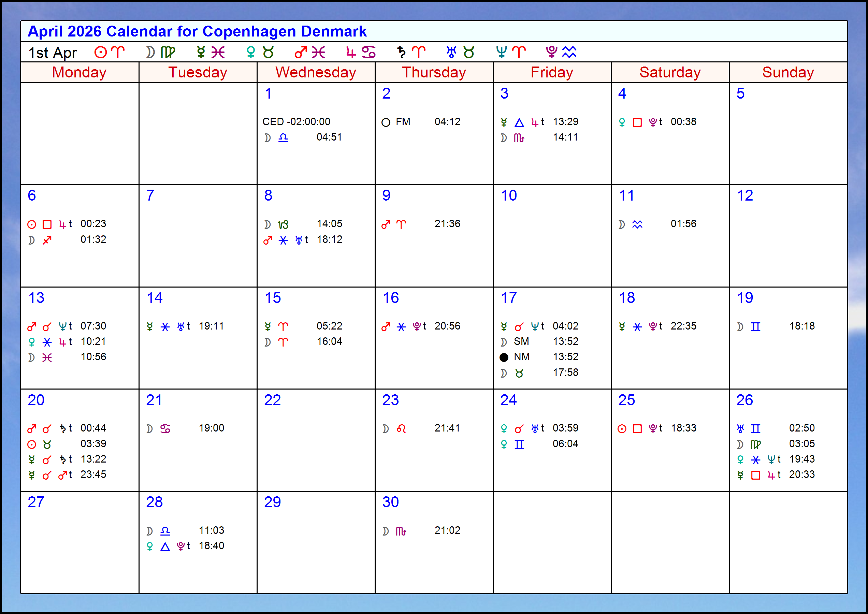Click the Scorpio sign on April 30 at 21:02
This screenshot has height=614, width=868.
pyautogui.click(x=401, y=531)
